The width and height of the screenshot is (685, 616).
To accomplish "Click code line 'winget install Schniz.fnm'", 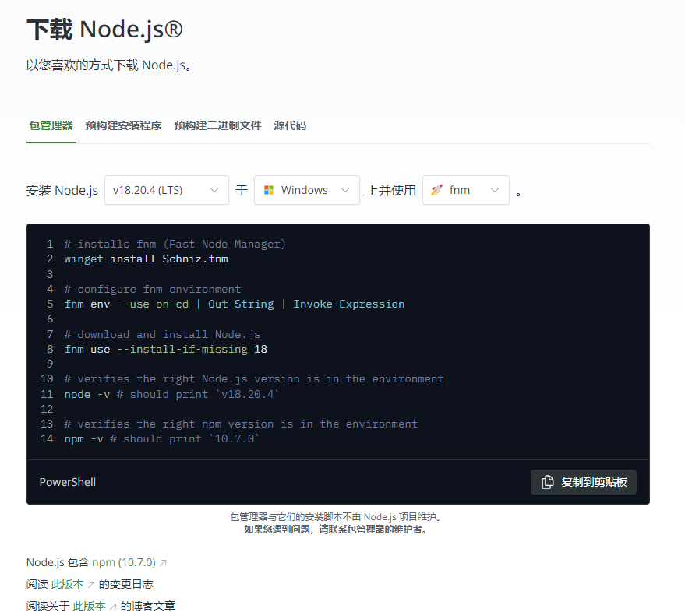I will [x=146, y=259].
